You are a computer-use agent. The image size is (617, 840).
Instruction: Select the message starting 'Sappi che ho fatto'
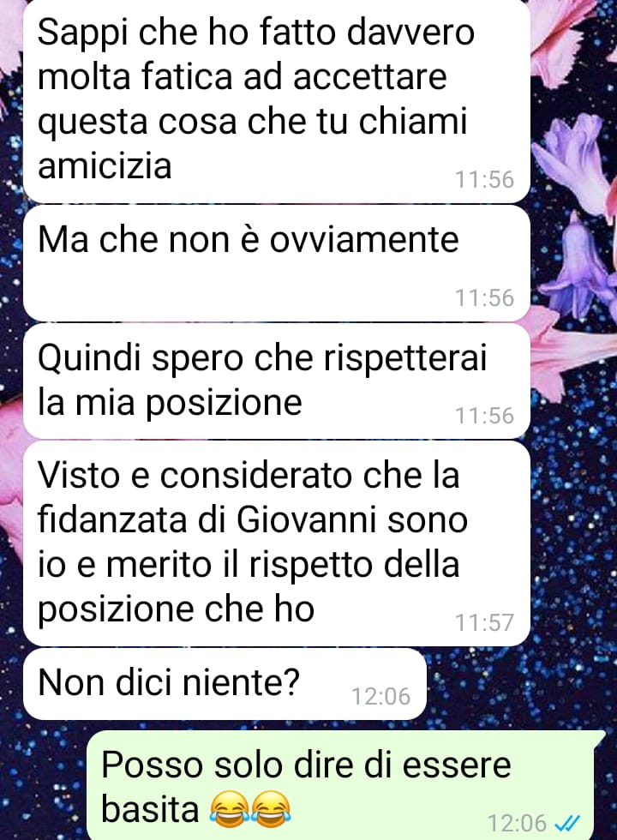[x=276, y=100]
